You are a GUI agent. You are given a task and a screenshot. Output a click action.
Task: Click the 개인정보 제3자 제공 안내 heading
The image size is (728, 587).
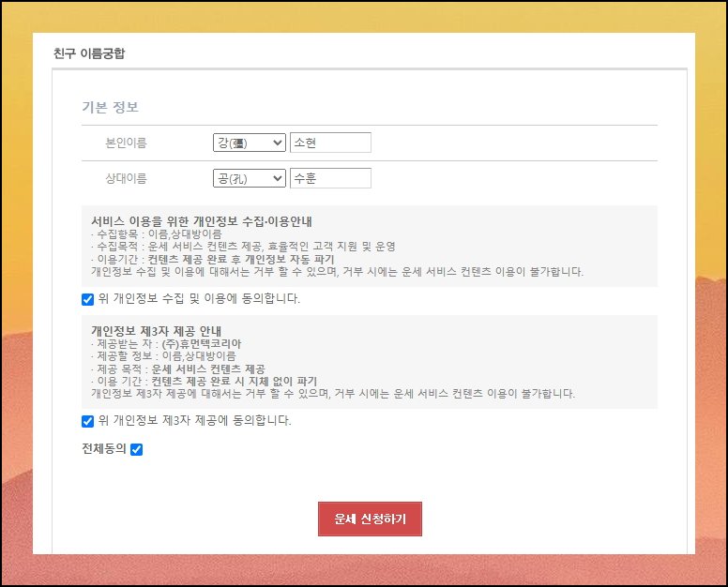coord(157,331)
